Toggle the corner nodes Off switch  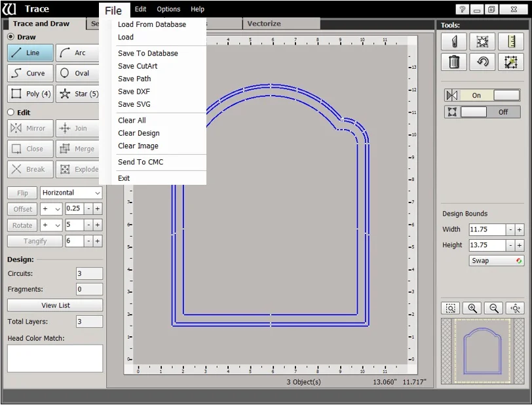pos(482,111)
